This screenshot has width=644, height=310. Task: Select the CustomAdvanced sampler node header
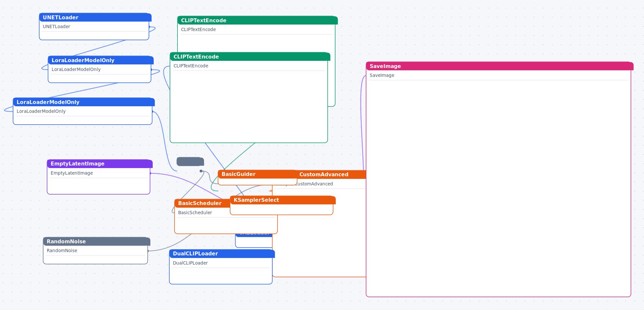point(331,174)
